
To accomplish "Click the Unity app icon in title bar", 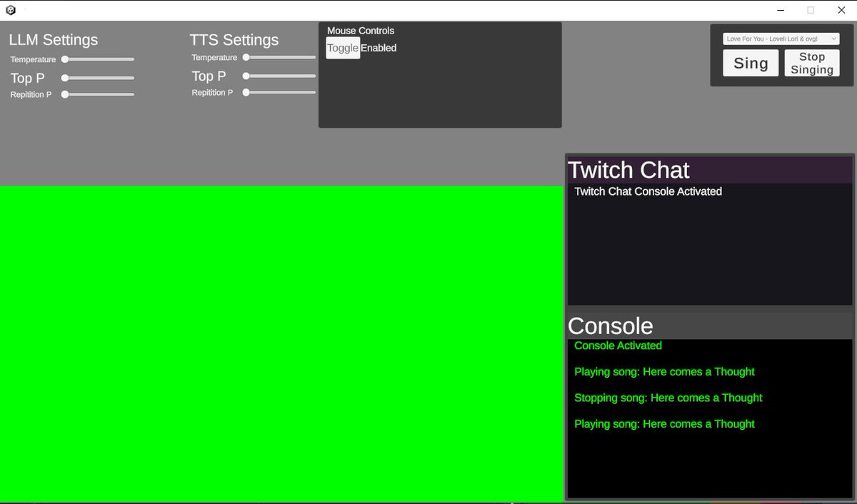I will [11, 10].
